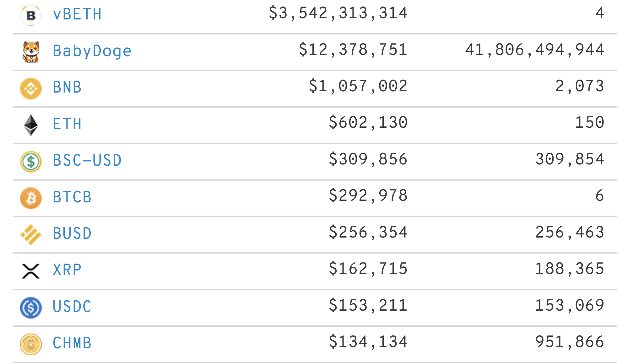The image size is (628, 364).
Task: Click the ETH diamond logo
Action: pyautogui.click(x=31, y=125)
